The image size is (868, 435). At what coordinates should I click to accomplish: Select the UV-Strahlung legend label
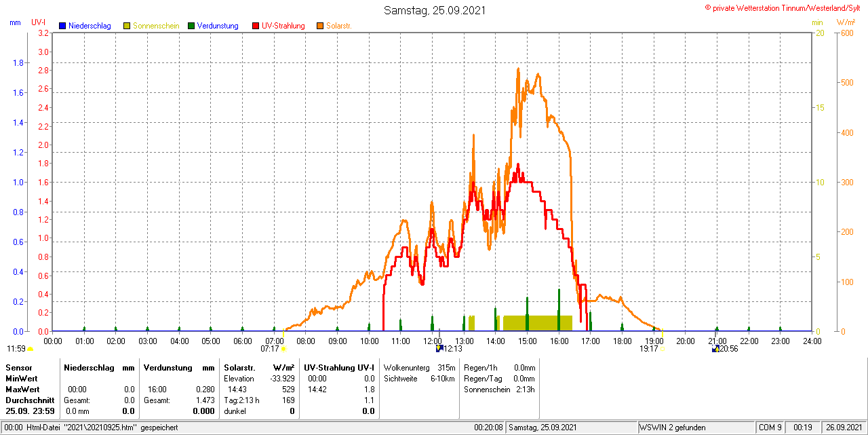click(283, 26)
